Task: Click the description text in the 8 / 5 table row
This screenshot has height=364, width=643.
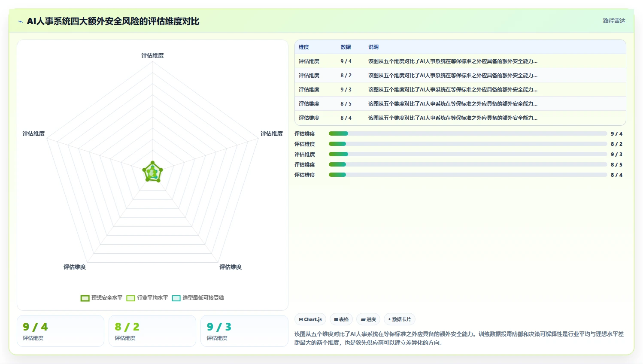Action: [453, 104]
